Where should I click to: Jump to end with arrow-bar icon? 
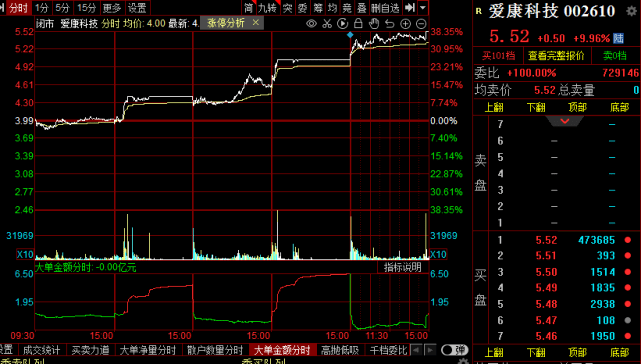point(410,7)
